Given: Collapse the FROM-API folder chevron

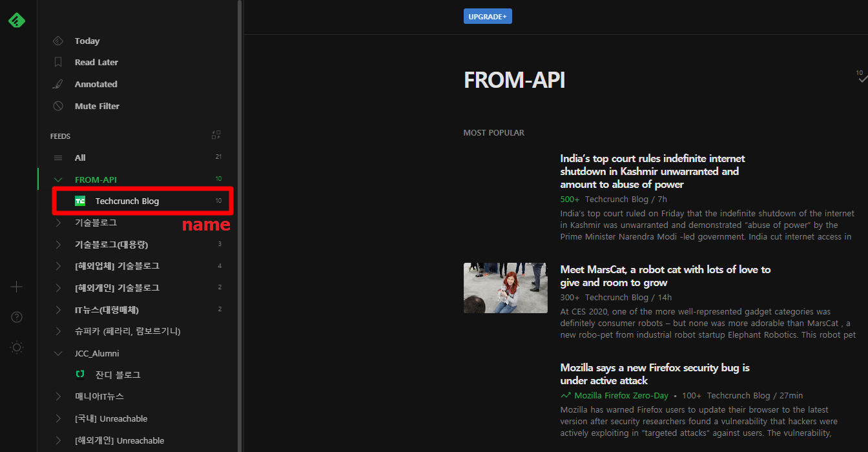Looking at the screenshot, I should click(x=58, y=180).
